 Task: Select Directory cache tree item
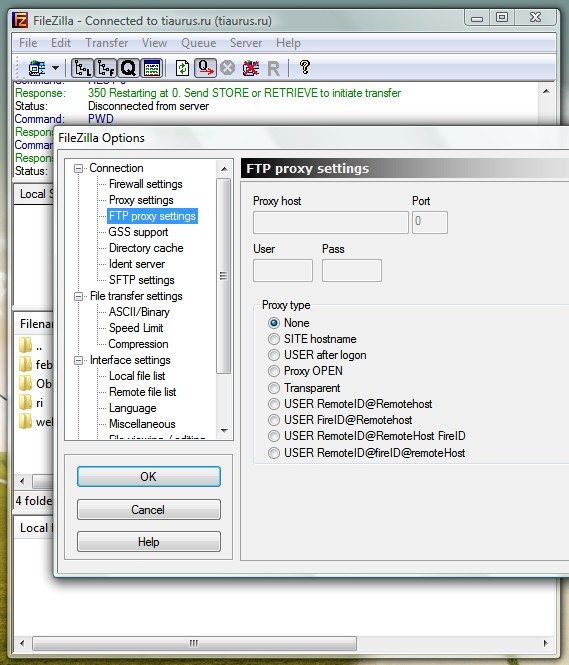(146, 248)
